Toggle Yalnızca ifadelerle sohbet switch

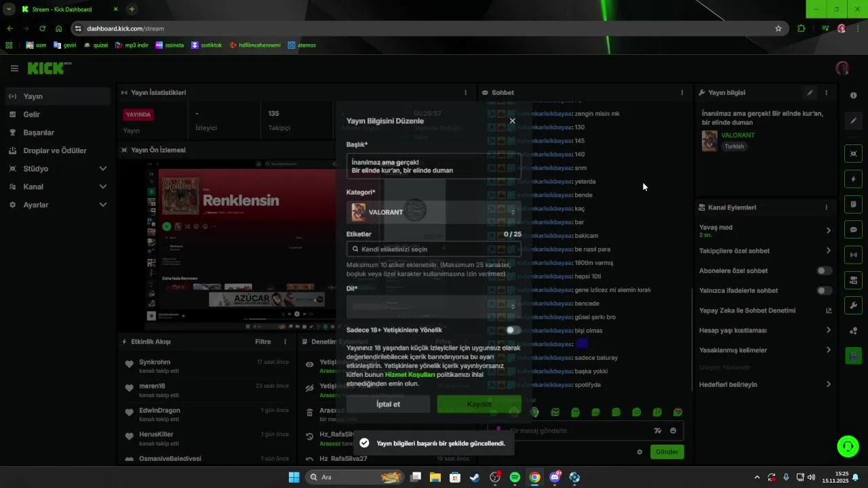[824, 291]
